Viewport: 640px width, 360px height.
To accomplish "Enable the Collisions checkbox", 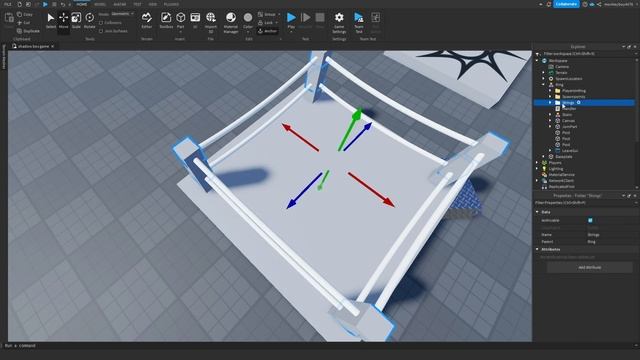I will pos(101,23).
